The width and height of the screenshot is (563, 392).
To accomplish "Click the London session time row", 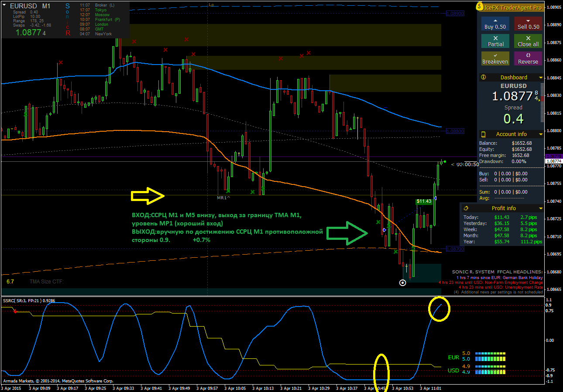I will 94,24.
